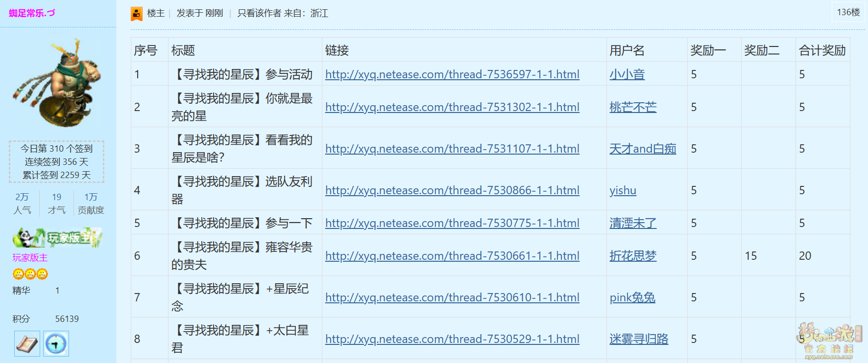Open the book medal icon under 积分
The width and height of the screenshot is (868, 363).
27,344
